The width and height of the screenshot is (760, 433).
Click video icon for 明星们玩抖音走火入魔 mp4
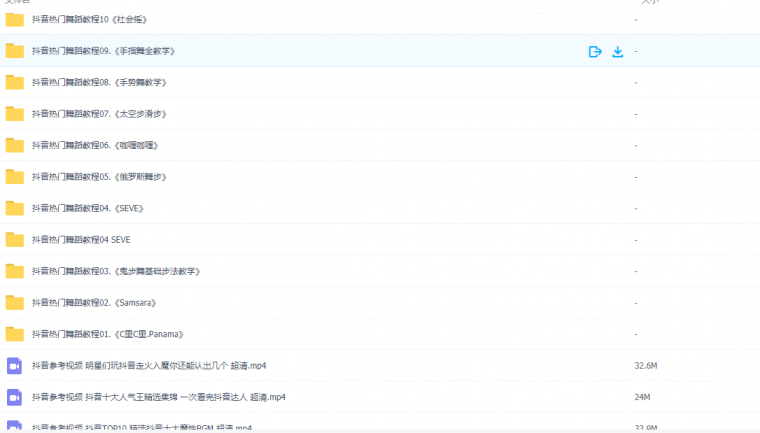click(15, 366)
